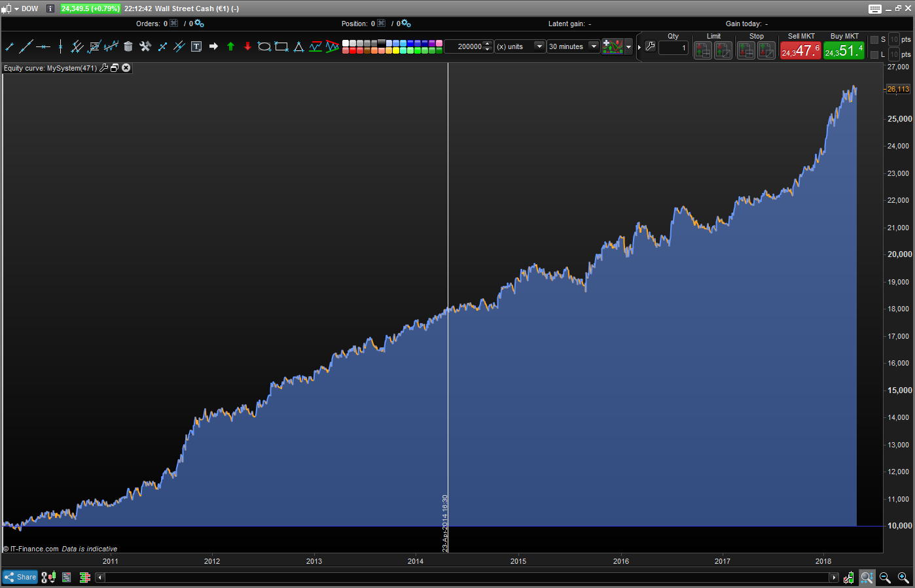
Task: Select the horizontal line drawing tool
Action: point(43,46)
